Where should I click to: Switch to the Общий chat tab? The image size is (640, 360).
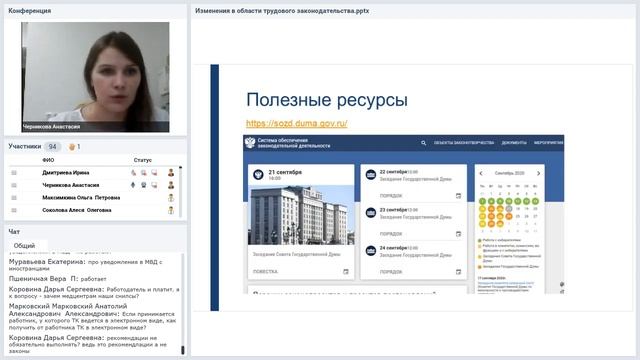24,246
